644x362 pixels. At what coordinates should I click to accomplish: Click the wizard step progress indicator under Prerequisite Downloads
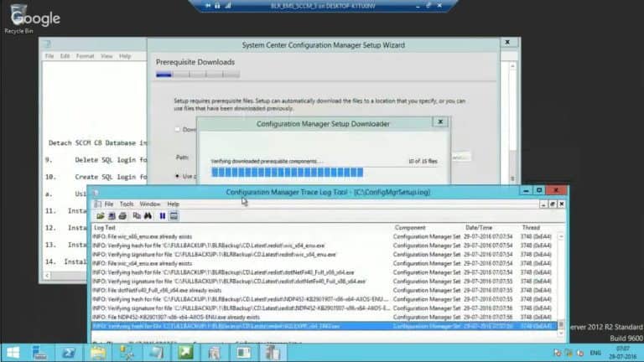click(x=198, y=75)
